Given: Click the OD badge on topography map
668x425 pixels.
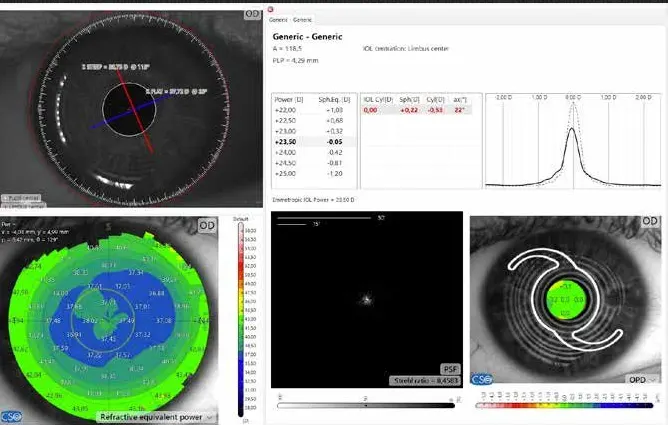Looking at the screenshot, I should click(x=252, y=220).
